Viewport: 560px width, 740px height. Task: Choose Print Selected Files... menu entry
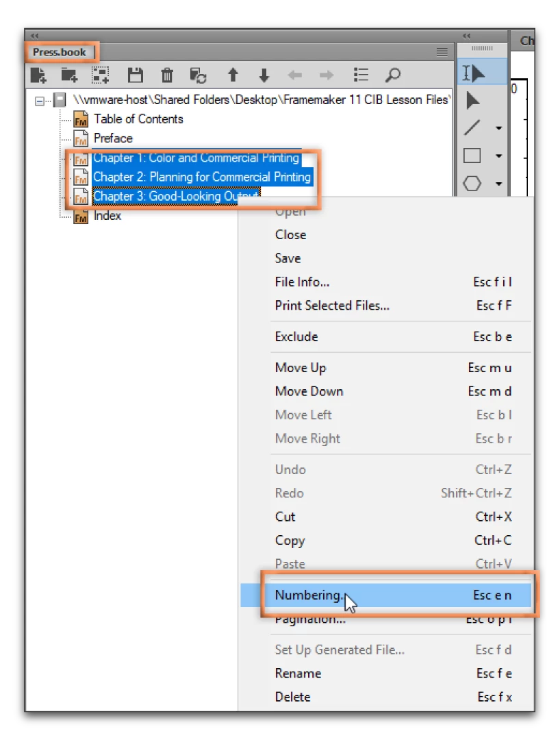coord(385,306)
